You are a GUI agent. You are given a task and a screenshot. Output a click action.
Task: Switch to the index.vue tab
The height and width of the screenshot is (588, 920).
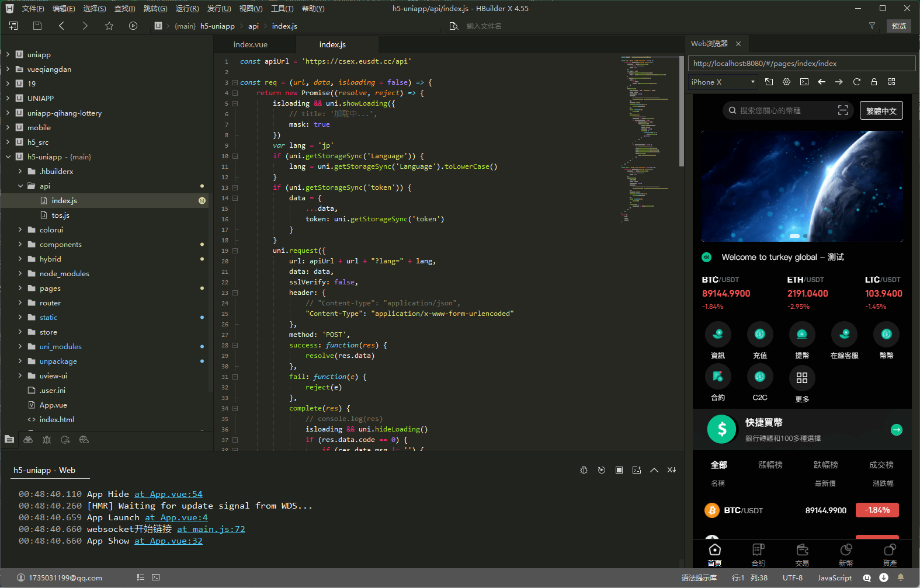pos(251,44)
